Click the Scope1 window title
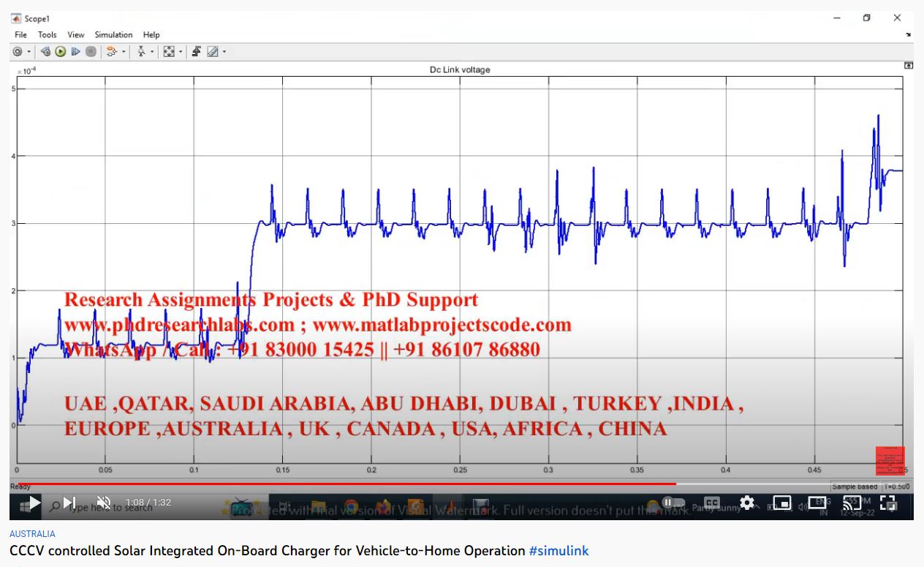924x567 pixels. pos(37,18)
